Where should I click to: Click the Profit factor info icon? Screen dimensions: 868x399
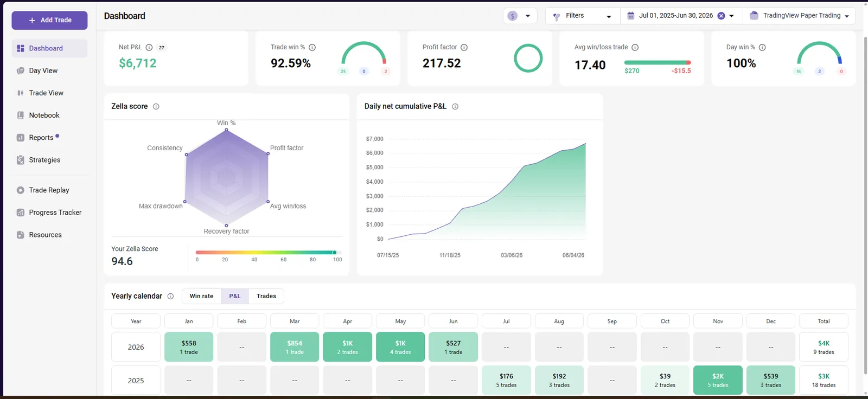464,47
